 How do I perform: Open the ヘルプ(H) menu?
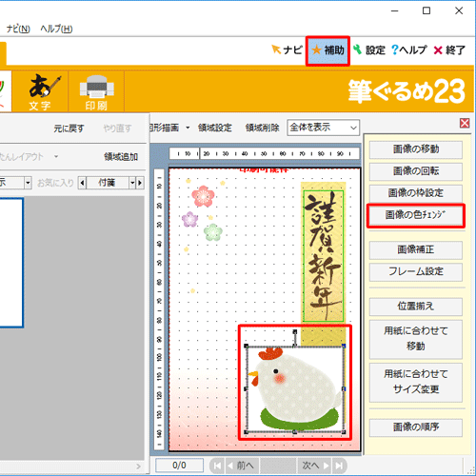(56, 29)
